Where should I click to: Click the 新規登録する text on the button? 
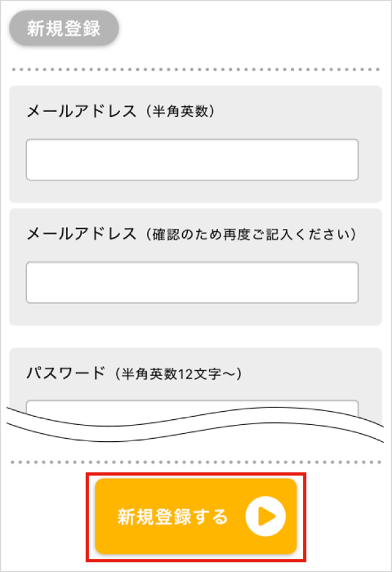point(173,517)
